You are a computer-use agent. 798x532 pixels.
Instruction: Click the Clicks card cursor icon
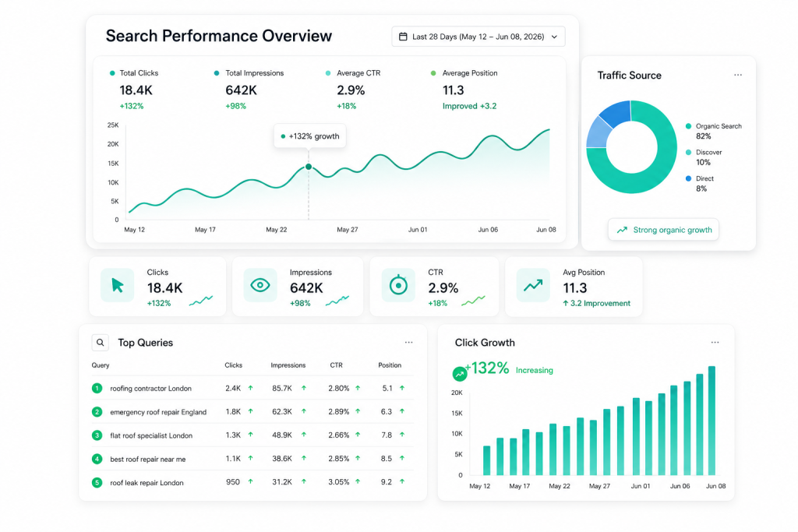(x=117, y=285)
